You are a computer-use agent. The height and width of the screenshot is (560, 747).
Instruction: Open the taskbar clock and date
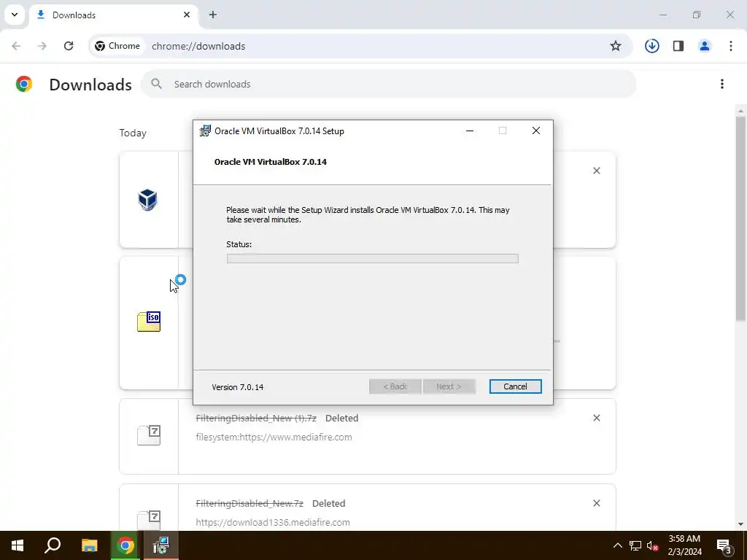click(684, 545)
